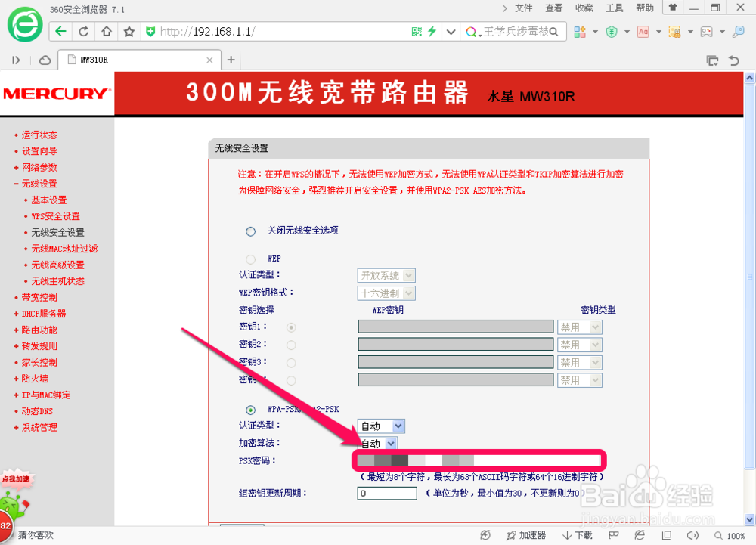Open the 工具 menu

tap(614, 8)
